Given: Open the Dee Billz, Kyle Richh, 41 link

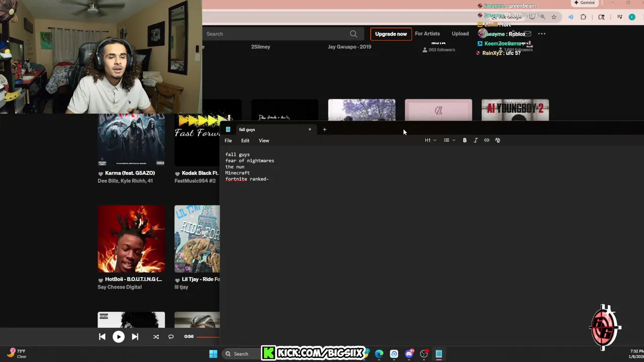Looking at the screenshot, I should pyautogui.click(x=125, y=181).
